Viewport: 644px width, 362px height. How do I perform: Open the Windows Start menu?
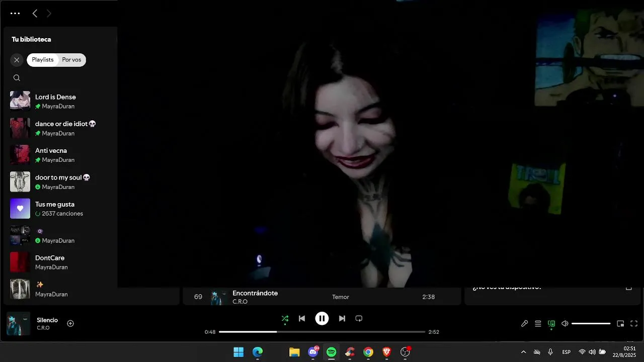(x=238, y=352)
